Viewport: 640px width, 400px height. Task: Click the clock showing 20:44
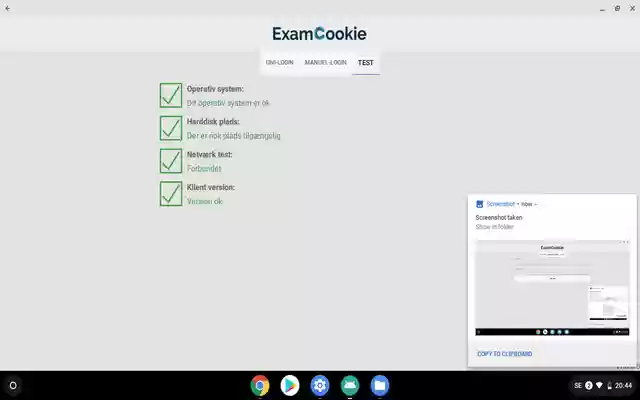coord(623,385)
